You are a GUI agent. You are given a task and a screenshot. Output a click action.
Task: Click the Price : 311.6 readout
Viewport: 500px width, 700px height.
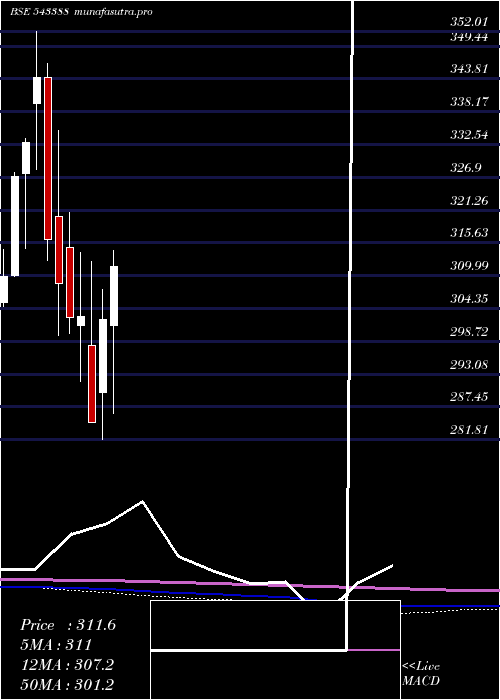tap(68, 625)
